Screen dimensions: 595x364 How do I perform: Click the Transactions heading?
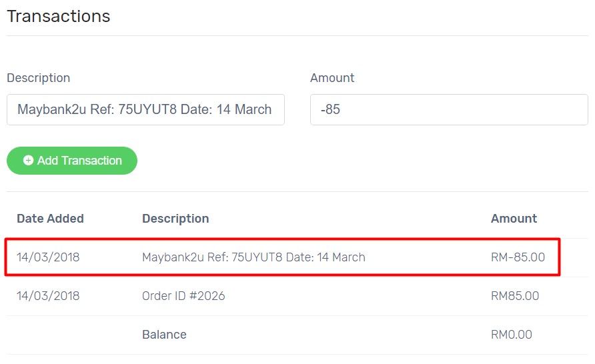tap(59, 16)
